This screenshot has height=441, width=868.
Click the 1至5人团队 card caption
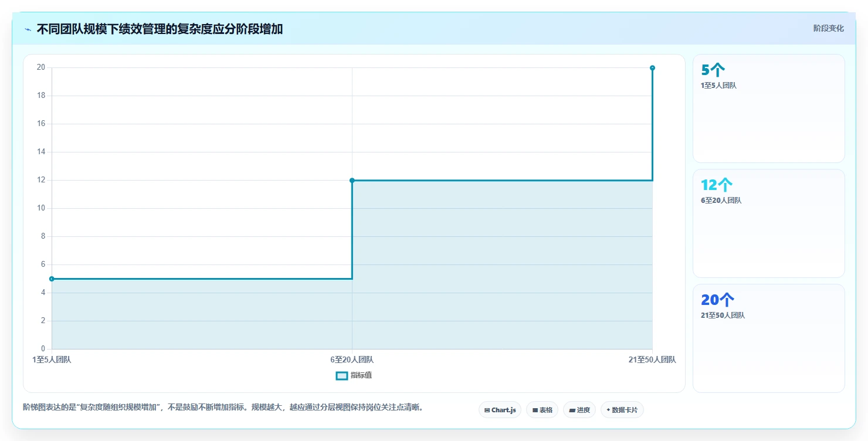click(718, 86)
